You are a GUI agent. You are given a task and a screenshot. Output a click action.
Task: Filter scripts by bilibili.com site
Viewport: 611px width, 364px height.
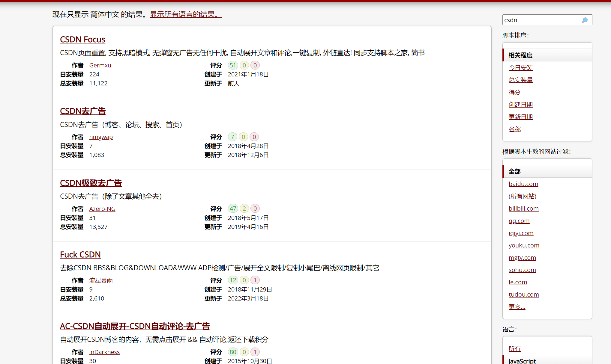tap(523, 209)
